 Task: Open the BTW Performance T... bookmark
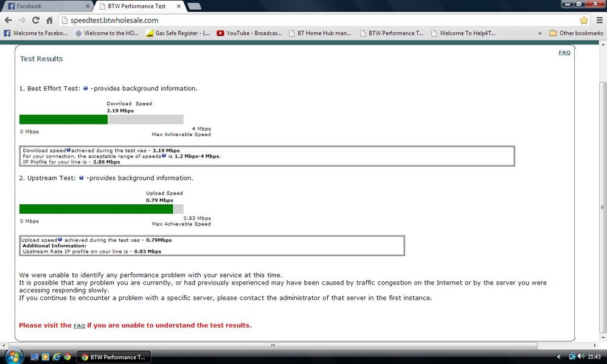tap(392, 33)
